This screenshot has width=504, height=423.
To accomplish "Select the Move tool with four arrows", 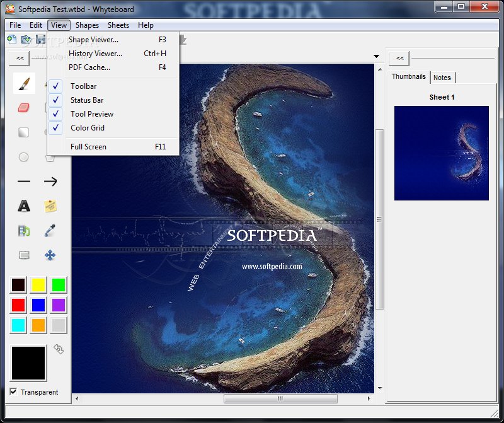I will [50, 255].
